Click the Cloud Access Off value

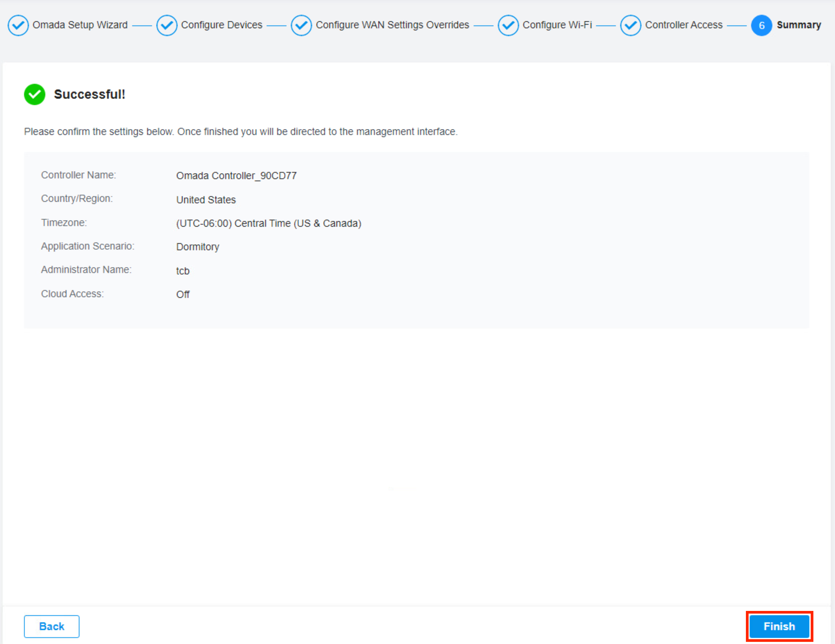tap(183, 295)
